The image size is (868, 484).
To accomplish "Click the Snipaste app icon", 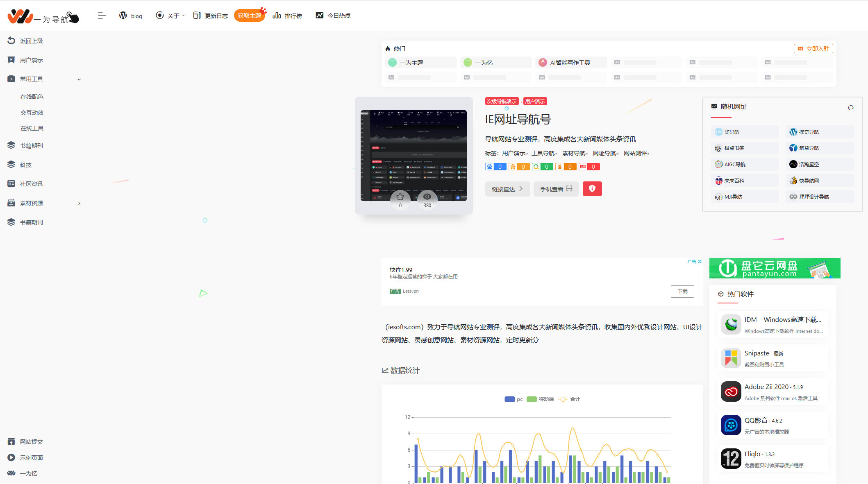I will 731,358.
